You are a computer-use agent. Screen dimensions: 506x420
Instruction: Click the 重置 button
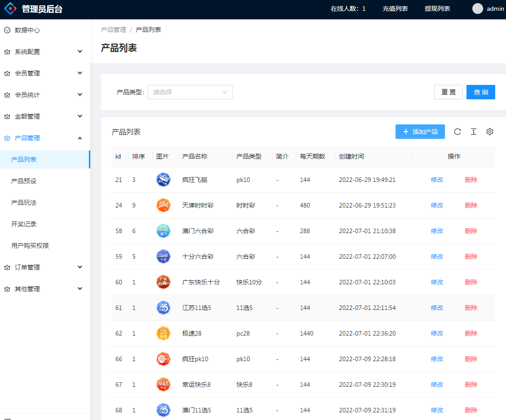(x=448, y=92)
